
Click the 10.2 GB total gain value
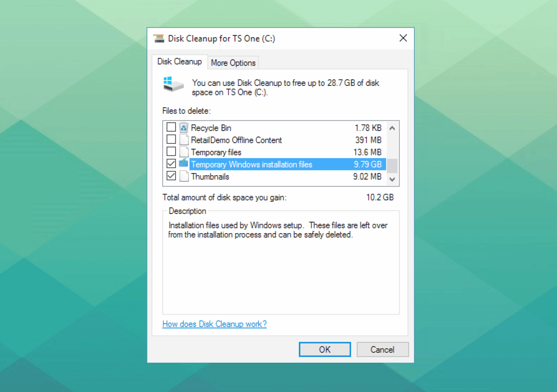coord(380,197)
